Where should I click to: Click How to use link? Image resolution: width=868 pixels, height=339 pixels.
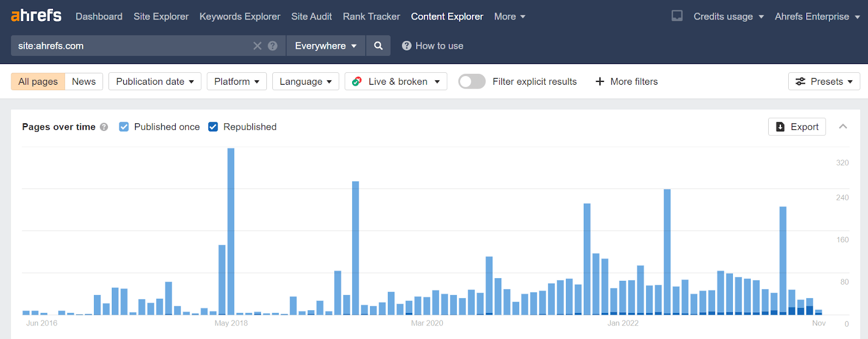click(432, 46)
